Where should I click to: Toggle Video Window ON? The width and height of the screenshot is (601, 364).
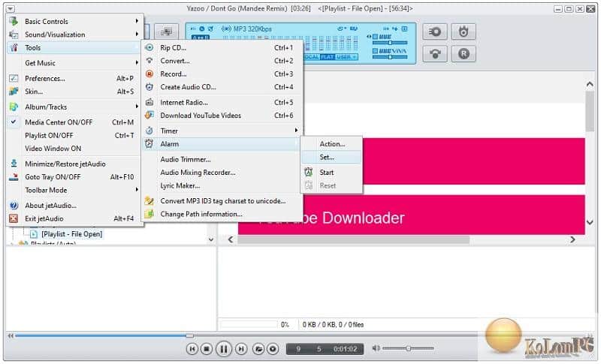coord(74,149)
